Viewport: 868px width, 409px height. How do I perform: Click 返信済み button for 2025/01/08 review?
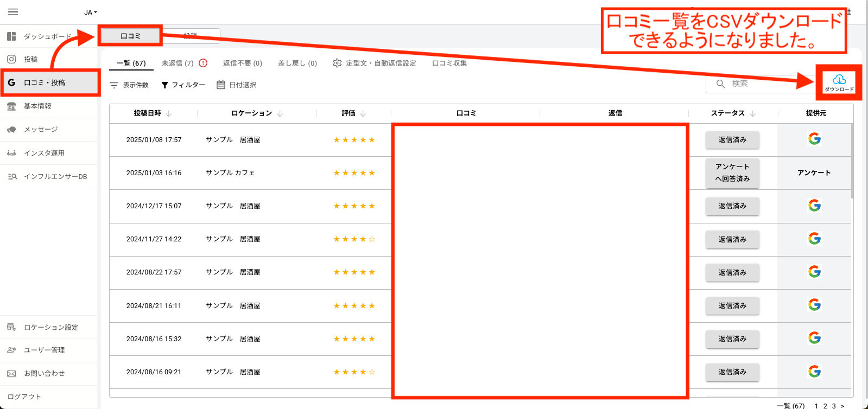point(732,140)
